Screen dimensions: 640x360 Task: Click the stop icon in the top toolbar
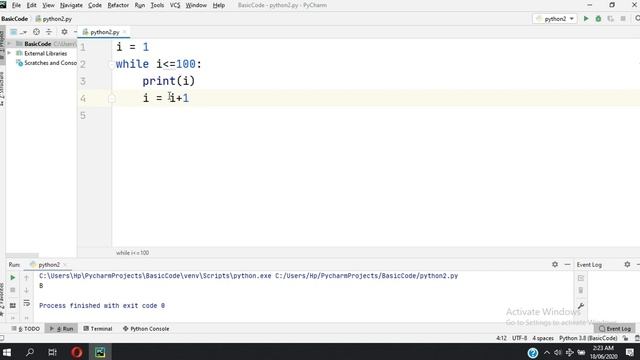coord(623,19)
